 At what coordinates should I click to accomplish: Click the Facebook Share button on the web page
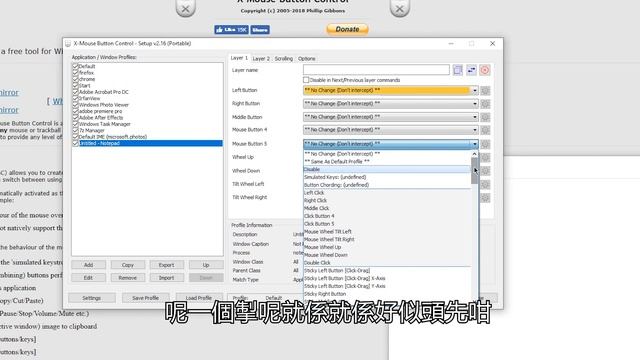(260, 30)
